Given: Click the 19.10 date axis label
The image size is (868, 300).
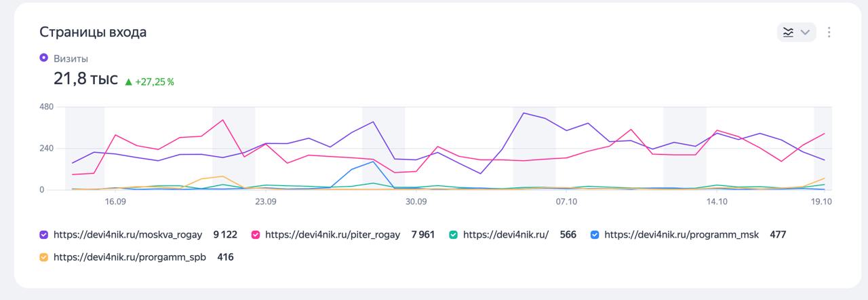Looking at the screenshot, I should (821, 202).
